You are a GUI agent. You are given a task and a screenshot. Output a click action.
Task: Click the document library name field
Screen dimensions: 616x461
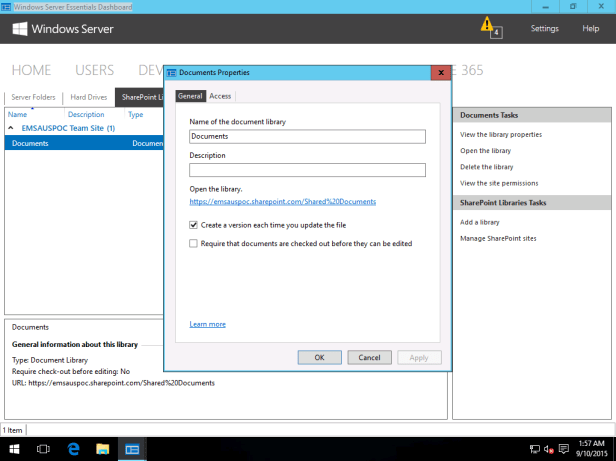pos(307,136)
